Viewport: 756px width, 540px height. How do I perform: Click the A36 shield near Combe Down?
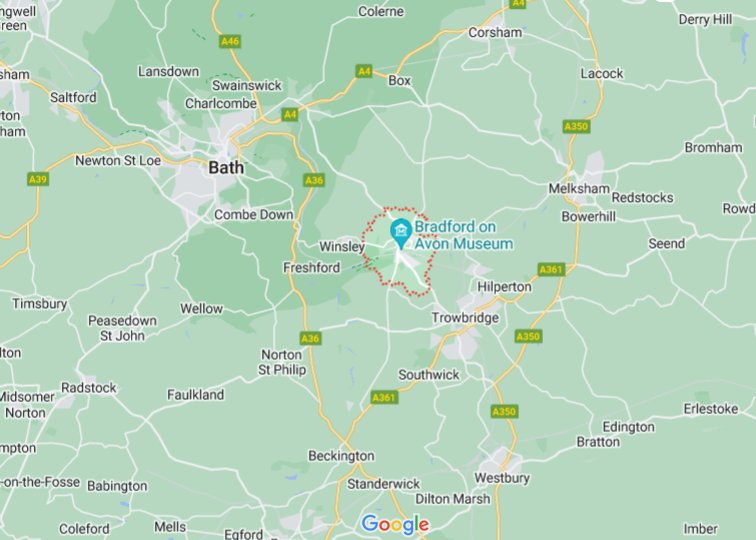click(x=314, y=180)
